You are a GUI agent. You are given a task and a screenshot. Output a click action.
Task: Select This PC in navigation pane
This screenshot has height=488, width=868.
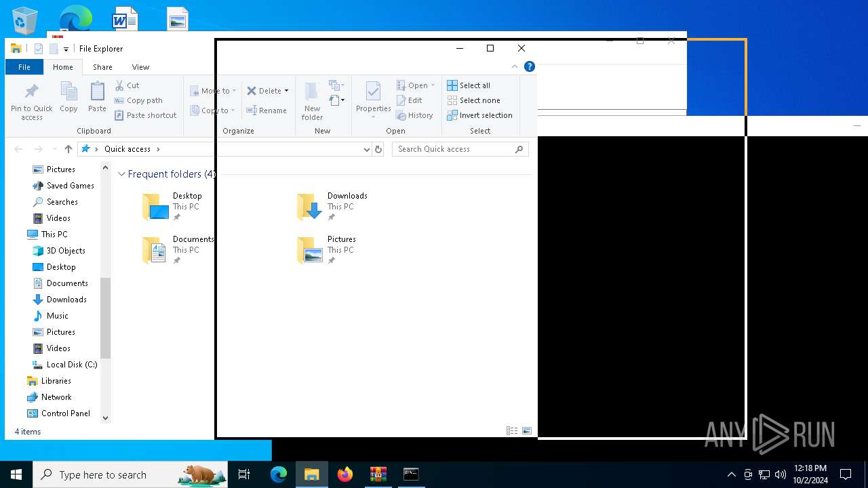[54, 235]
